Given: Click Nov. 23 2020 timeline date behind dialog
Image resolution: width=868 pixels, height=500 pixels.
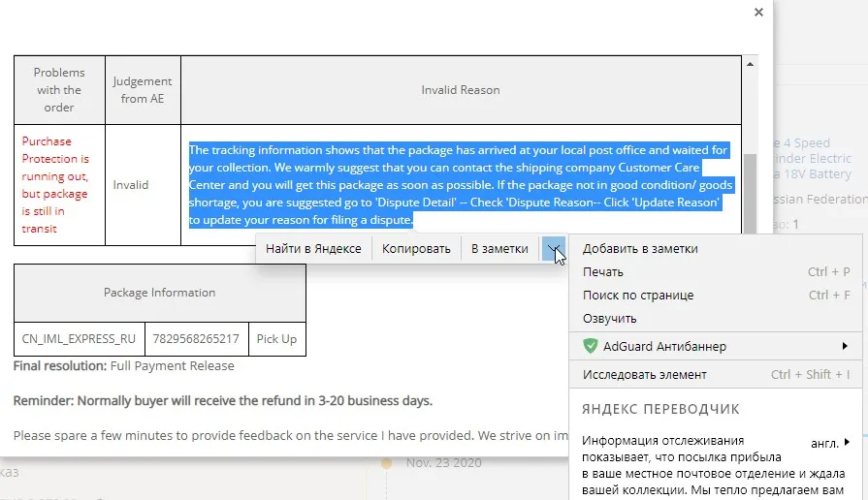Looking at the screenshot, I should click(443, 463).
